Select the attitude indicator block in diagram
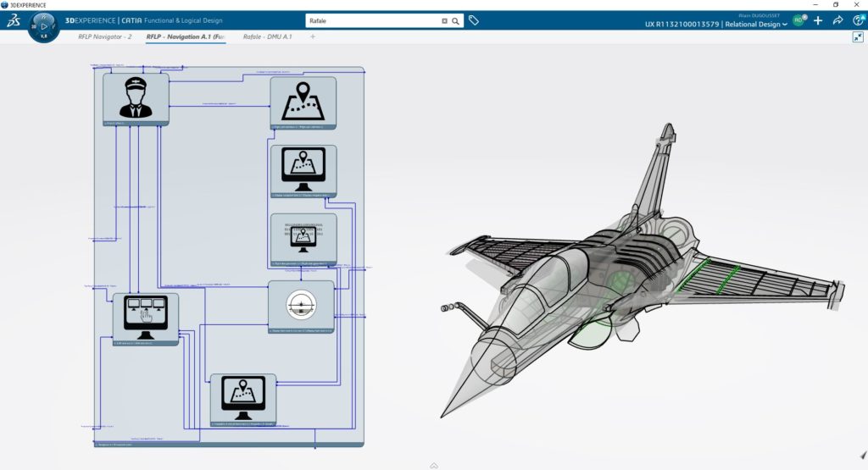Image resolution: width=868 pixels, height=470 pixels. tap(301, 307)
